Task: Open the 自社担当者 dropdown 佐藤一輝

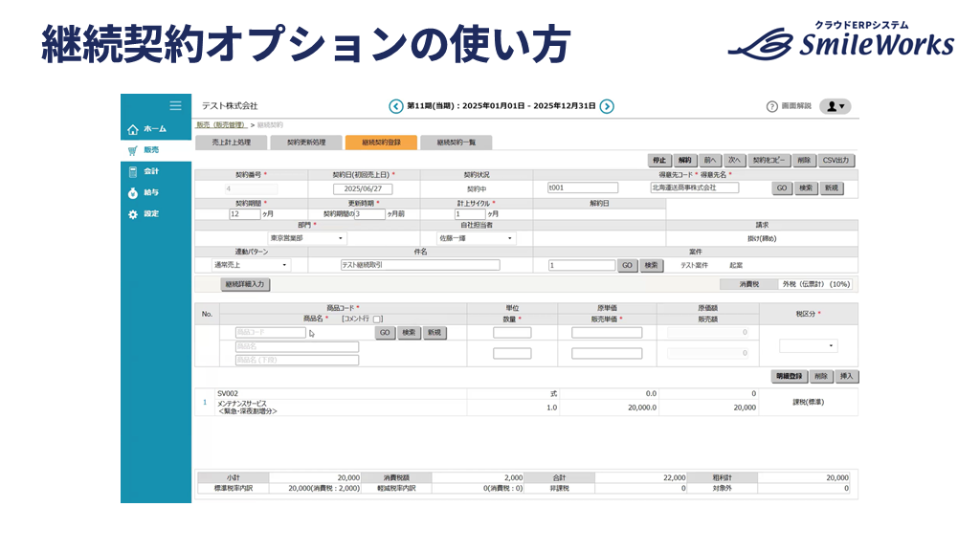Action: (477, 238)
